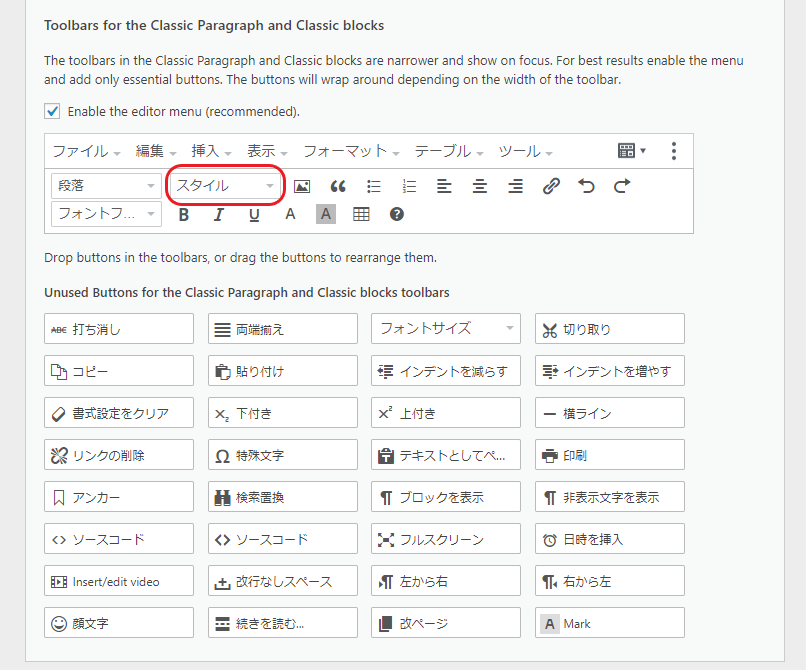Uncheck Enable the editor menu checkbox

pos(52,111)
